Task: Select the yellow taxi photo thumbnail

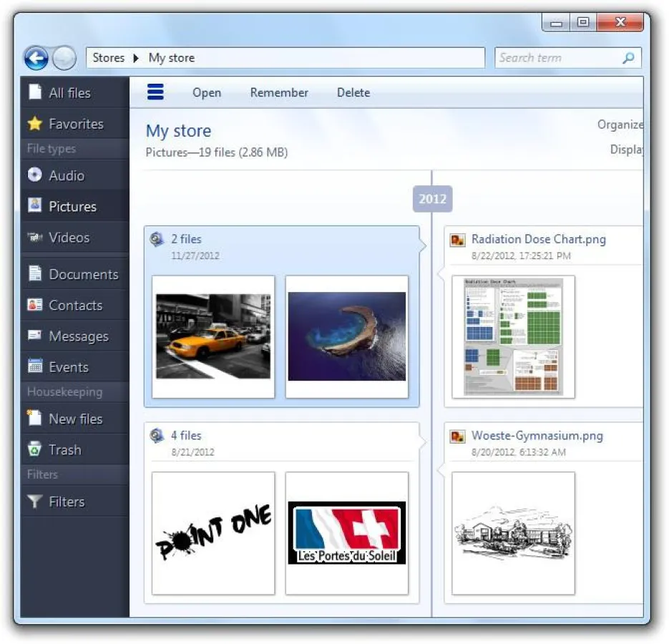Action: [x=213, y=336]
